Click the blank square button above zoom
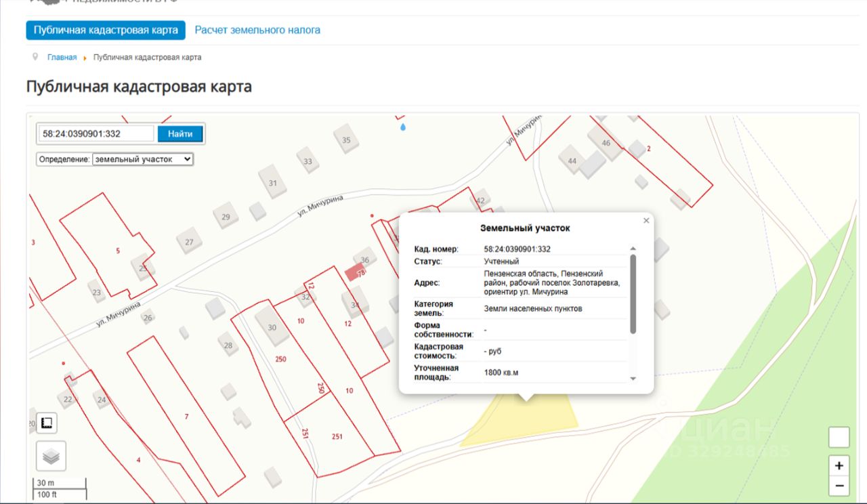 (x=839, y=438)
